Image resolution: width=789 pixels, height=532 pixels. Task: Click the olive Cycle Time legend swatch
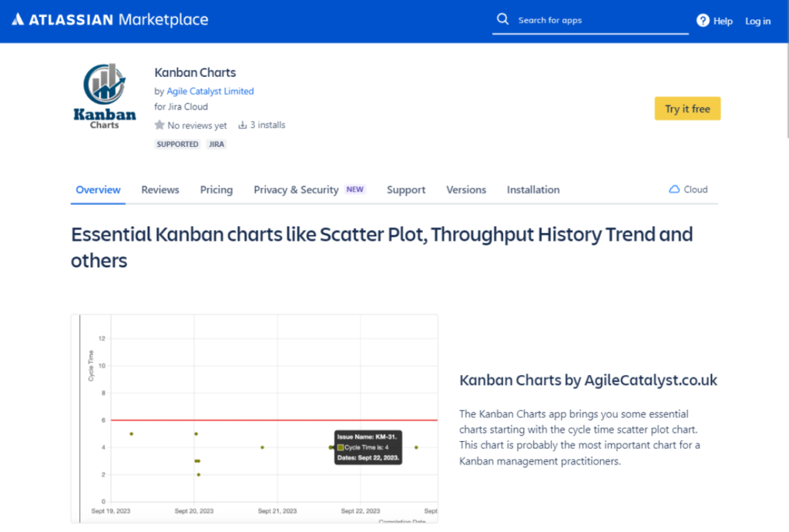[x=341, y=447]
